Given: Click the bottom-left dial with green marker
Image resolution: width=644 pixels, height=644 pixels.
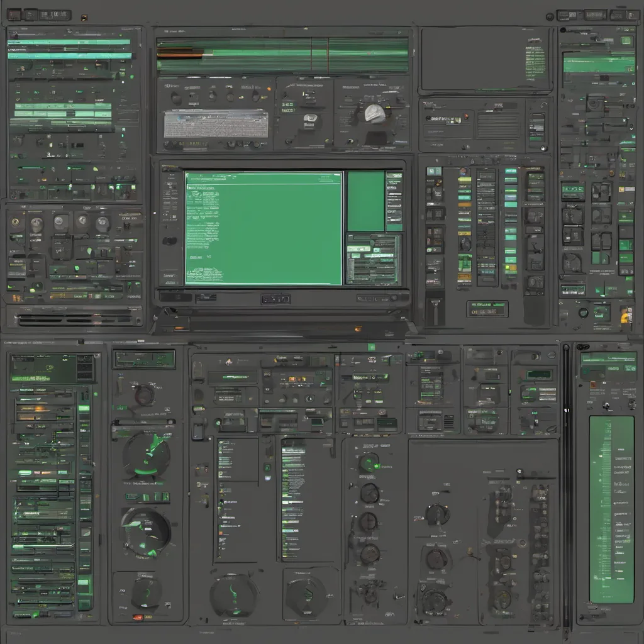Looking at the screenshot, I should click(146, 592).
